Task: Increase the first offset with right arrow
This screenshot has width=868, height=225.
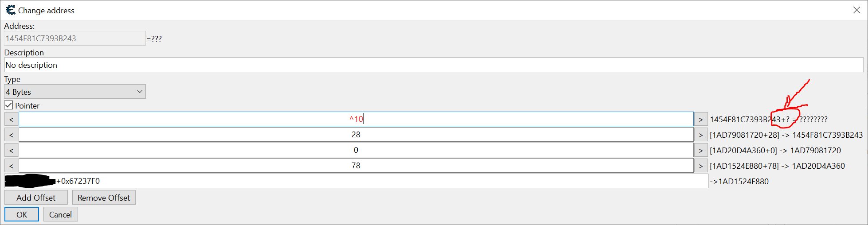Action: tap(700, 119)
